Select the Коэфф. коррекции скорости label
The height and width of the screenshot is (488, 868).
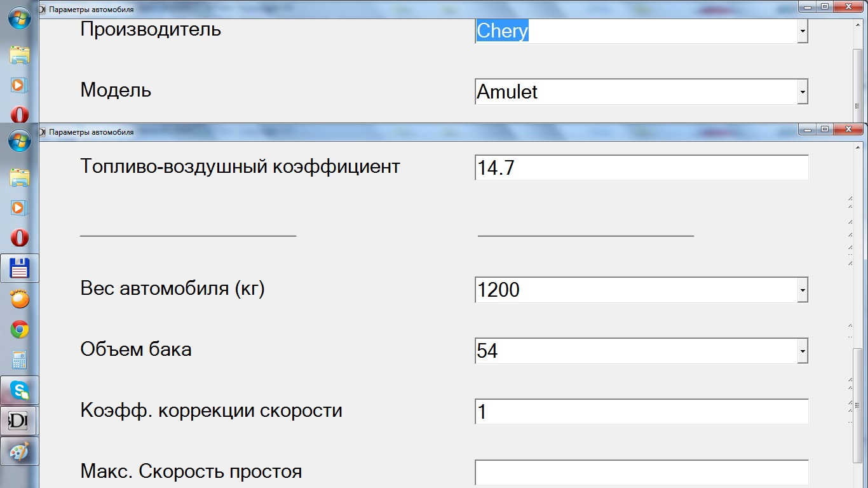coord(212,410)
